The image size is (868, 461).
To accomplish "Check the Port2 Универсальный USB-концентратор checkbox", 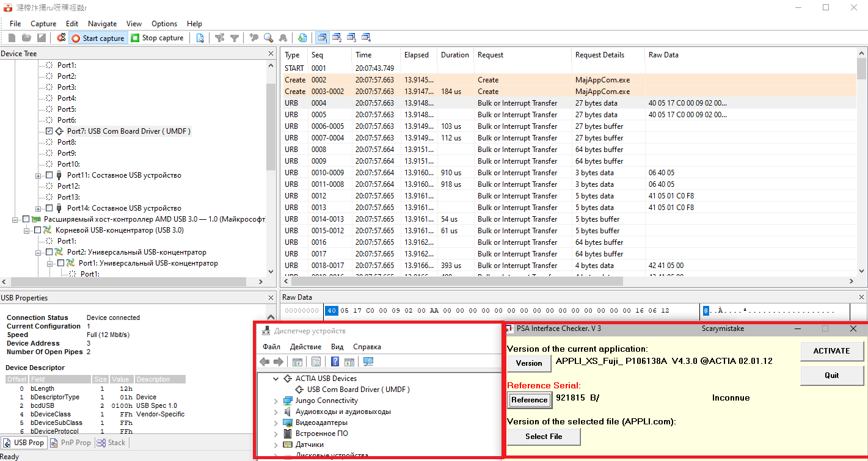I will (49, 252).
